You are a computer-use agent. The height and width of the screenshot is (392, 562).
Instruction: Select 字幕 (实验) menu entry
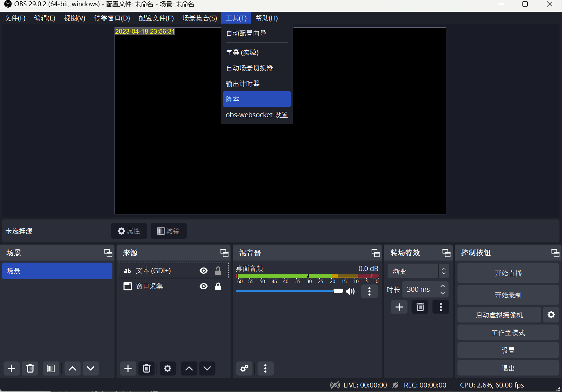coord(257,52)
